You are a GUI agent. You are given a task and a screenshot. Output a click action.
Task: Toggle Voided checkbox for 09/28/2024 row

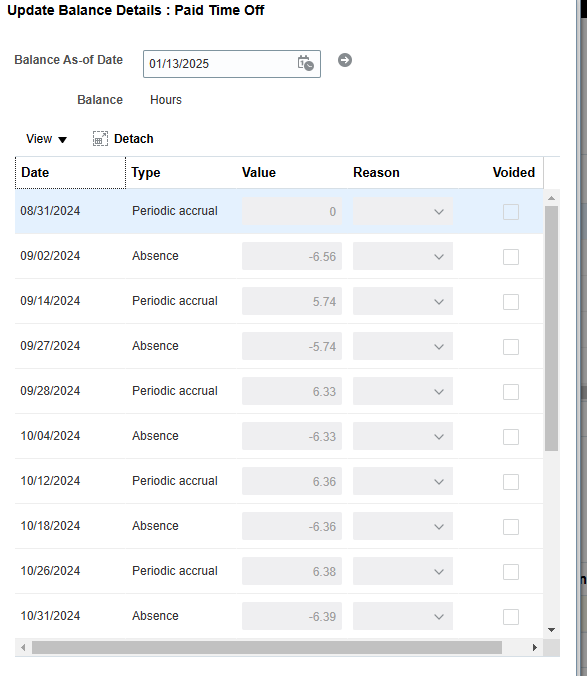pos(511,392)
